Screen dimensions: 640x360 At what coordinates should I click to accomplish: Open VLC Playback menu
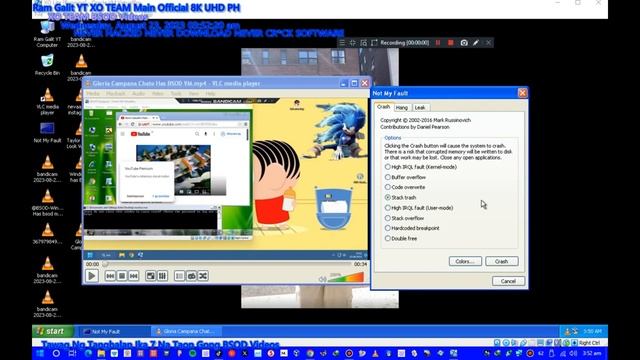116,93
